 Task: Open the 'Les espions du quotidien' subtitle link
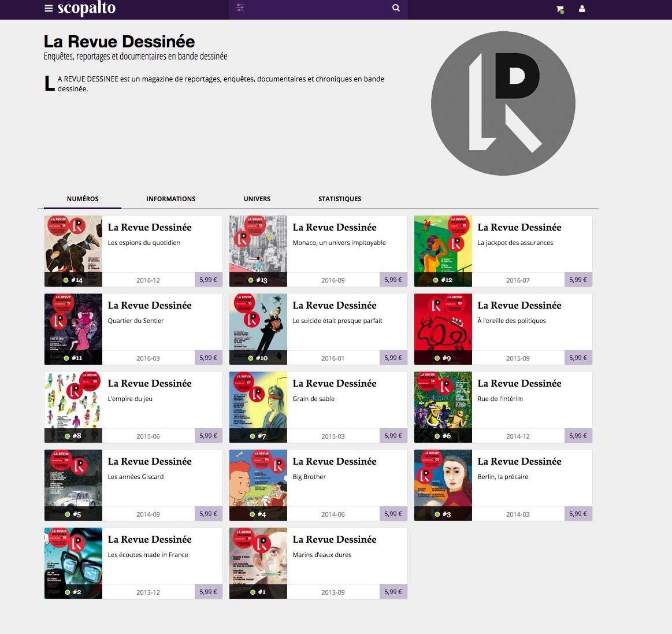click(144, 243)
